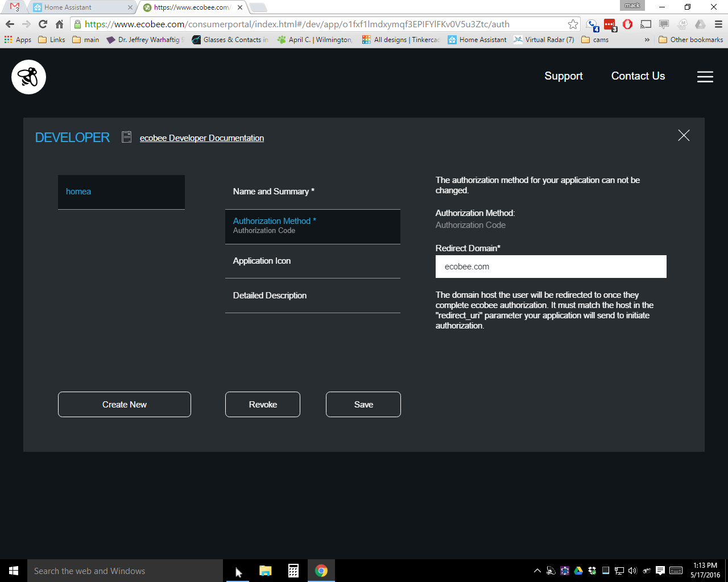728x582 pixels.
Task: Save the application settings
Action: coord(363,404)
